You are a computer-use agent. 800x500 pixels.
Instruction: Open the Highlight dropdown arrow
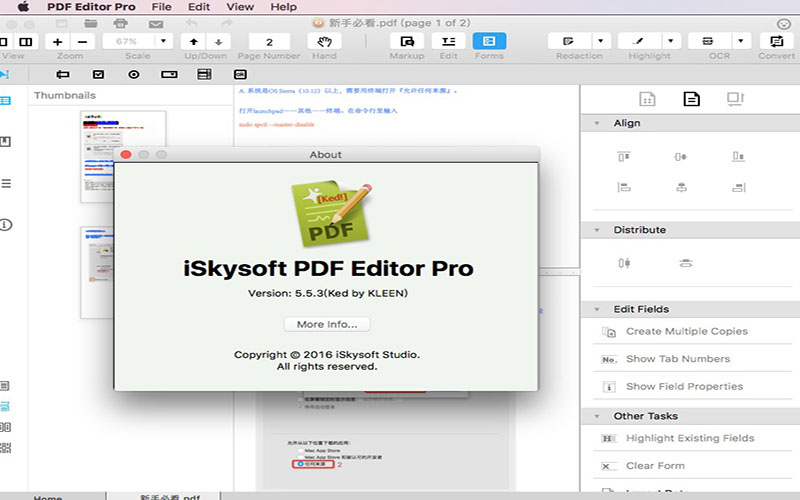click(671, 41)
